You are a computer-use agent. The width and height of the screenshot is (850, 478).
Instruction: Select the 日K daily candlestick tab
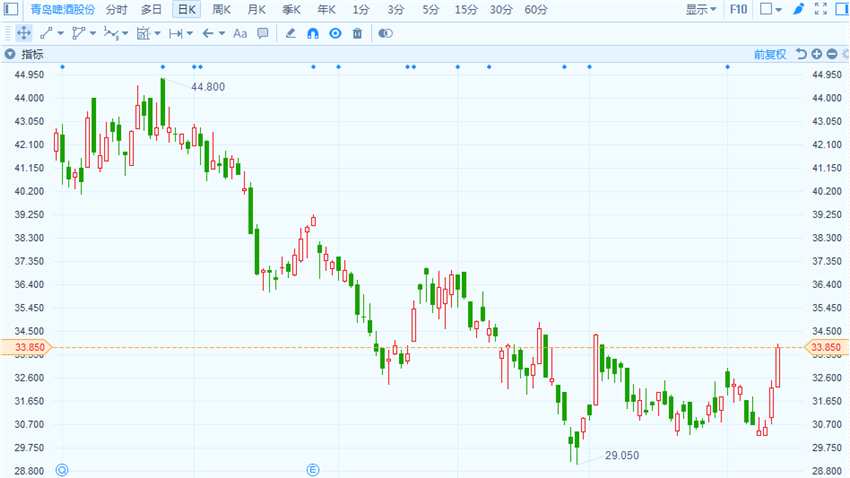click(x=186, y=10)
